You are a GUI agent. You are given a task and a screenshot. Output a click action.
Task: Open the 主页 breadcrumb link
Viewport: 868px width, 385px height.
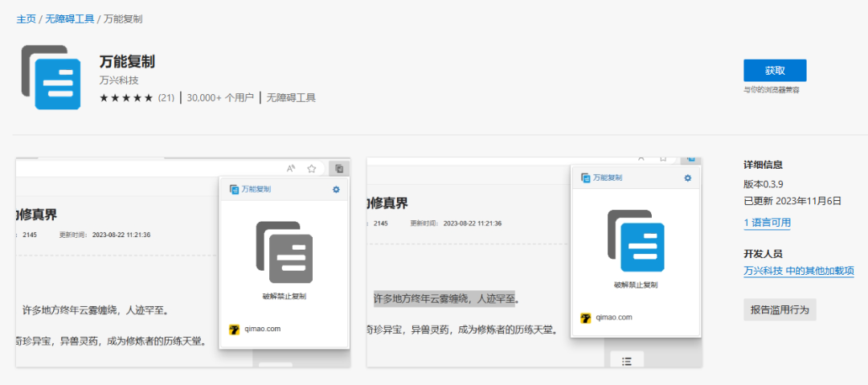(x=26, y=18)
